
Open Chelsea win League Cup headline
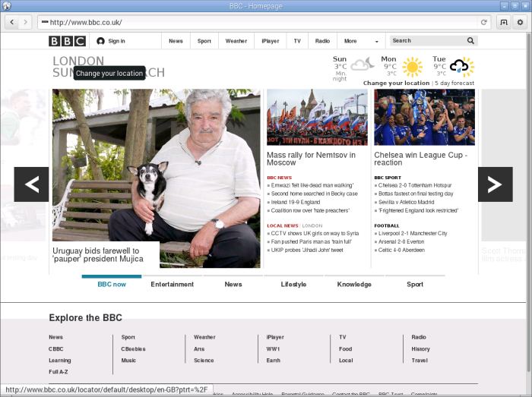coord(421,159)
